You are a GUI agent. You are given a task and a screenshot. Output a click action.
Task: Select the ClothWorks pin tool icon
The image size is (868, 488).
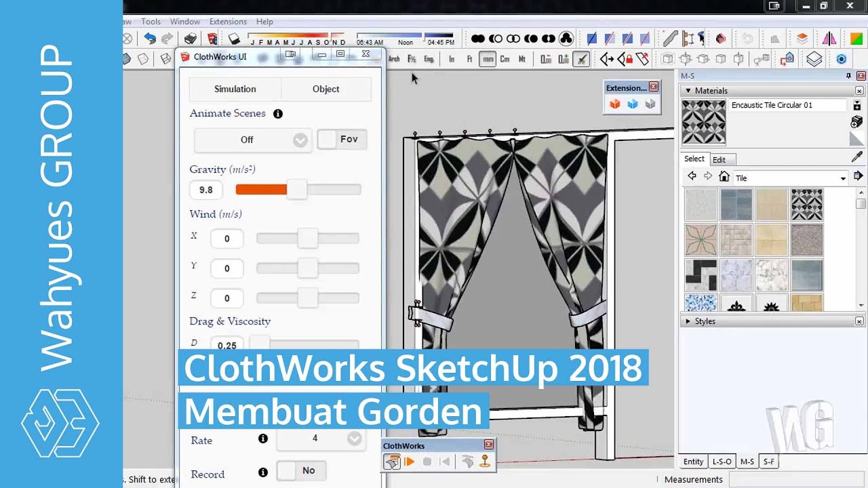pos(485,462)
